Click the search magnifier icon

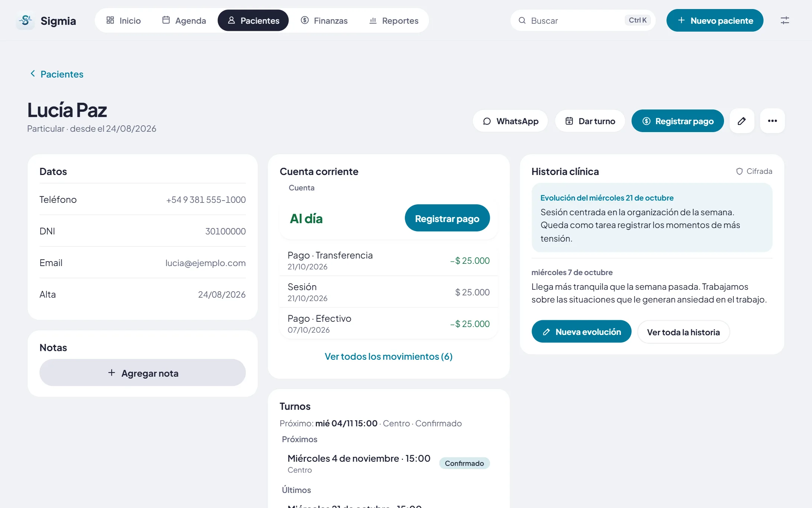pyautogui.click(x=522, y=20)
